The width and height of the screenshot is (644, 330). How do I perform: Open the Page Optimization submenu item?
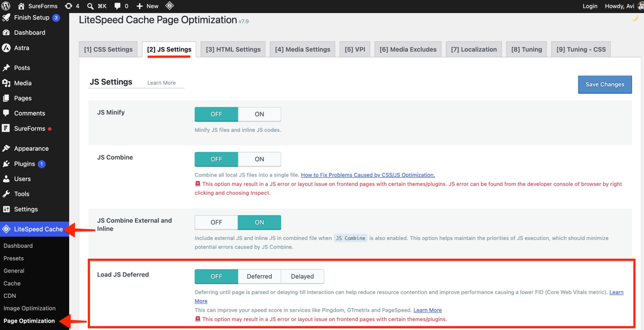coord(29,321)
